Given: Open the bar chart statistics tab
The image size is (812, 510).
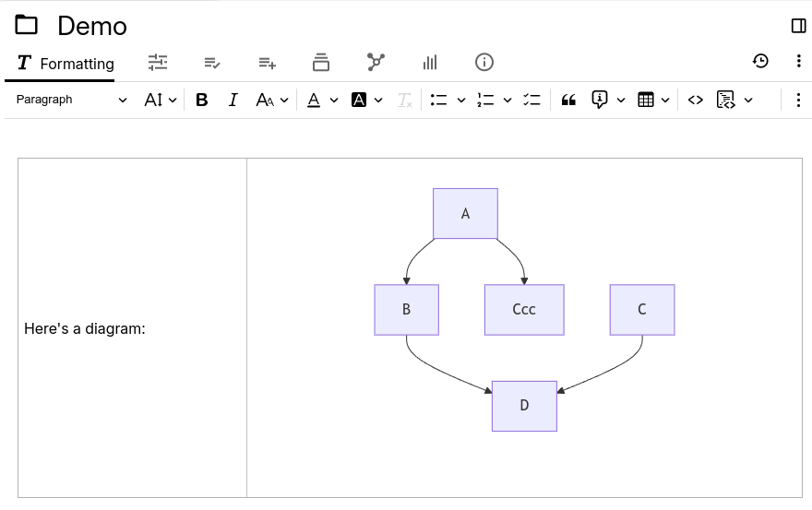Looking at the screenshot, I should (430, 62).
